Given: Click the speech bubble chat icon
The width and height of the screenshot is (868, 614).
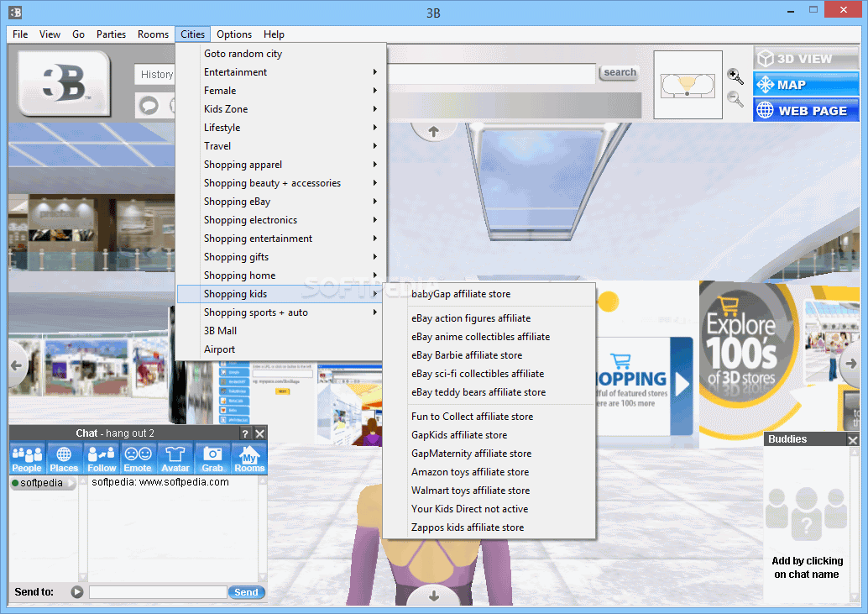Looking at the screenshot, I should pos(149,105).
